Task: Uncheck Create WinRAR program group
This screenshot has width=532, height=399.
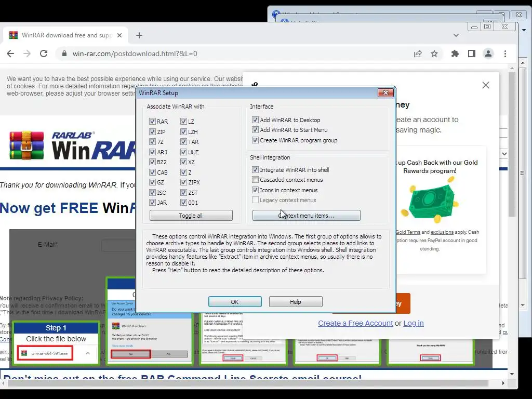Action: [x=255, y=140]
